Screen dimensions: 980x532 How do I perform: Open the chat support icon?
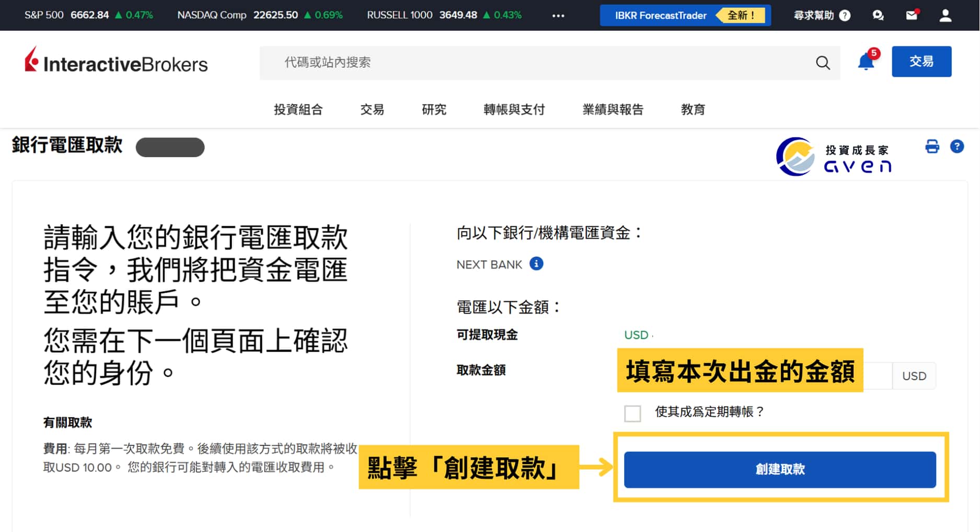(x=878, y=15)
